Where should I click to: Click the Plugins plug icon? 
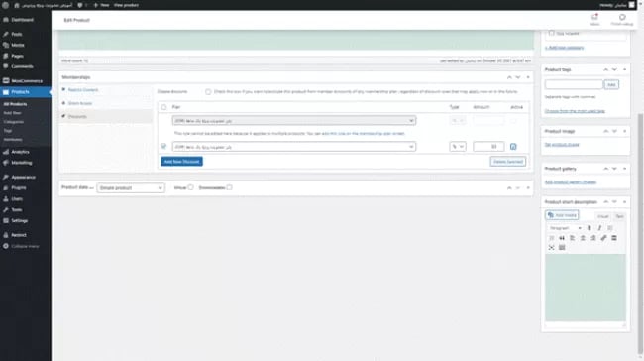pos(6,187)
